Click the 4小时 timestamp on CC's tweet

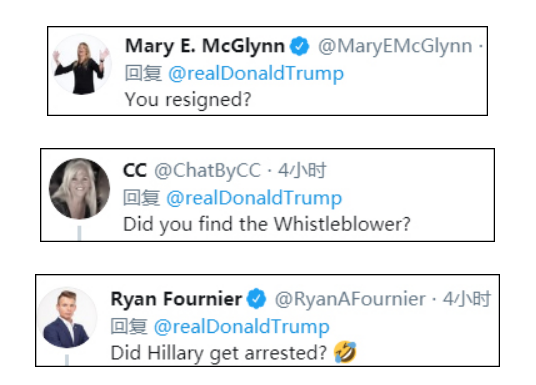pos(302,170)
